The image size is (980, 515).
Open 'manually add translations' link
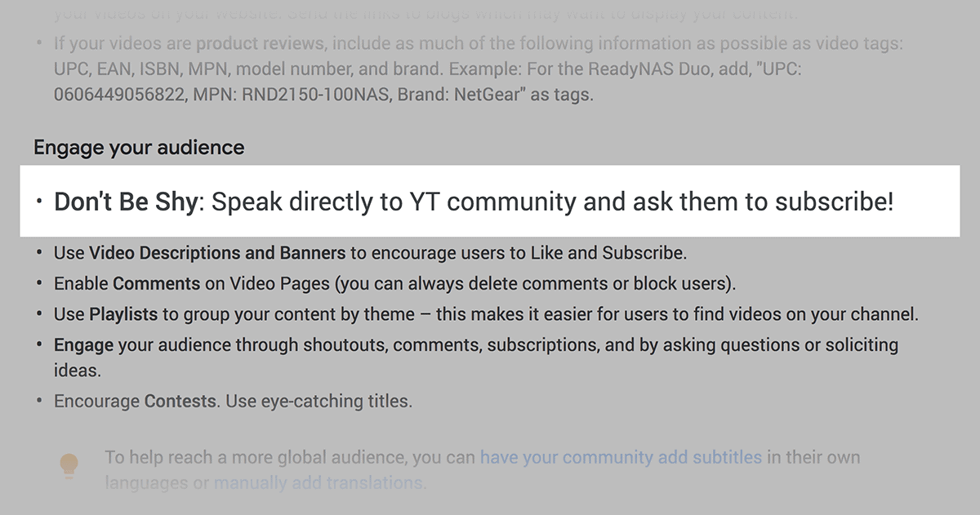tap(318, 483)
